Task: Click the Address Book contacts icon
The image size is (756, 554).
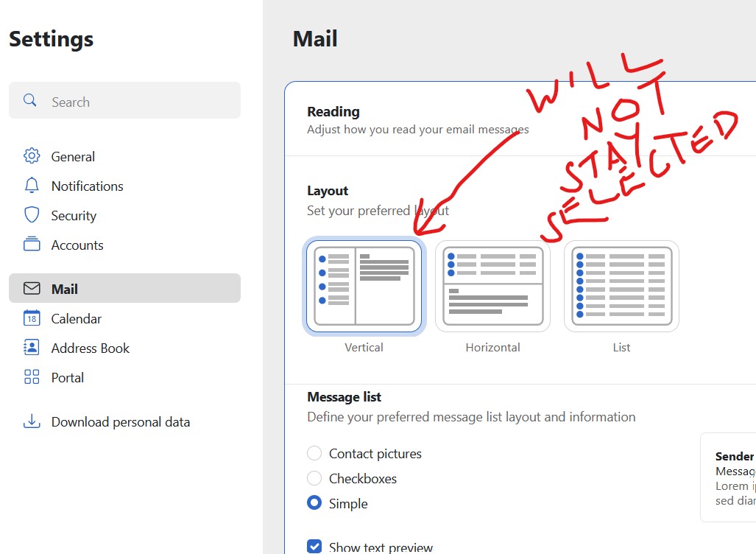Action: pos(31,348)
